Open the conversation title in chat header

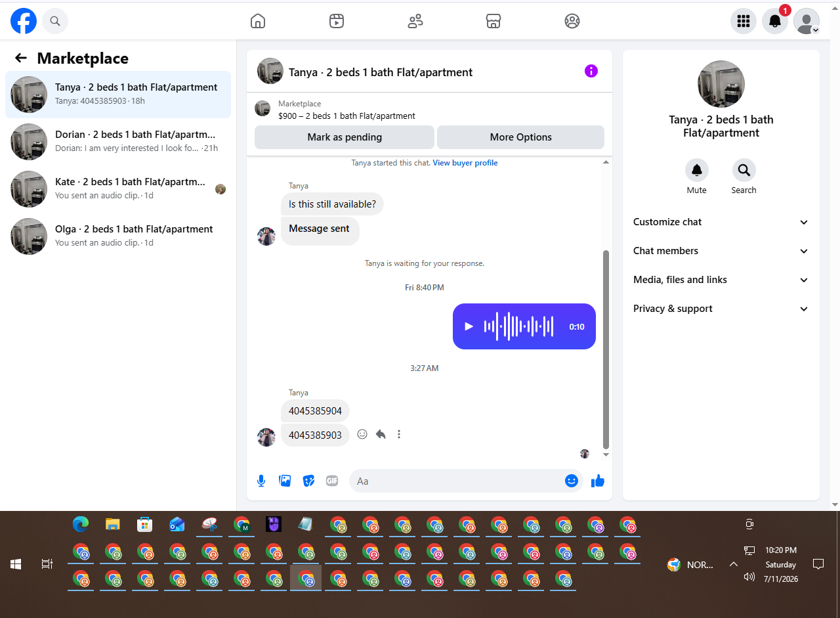click(381, 72)
